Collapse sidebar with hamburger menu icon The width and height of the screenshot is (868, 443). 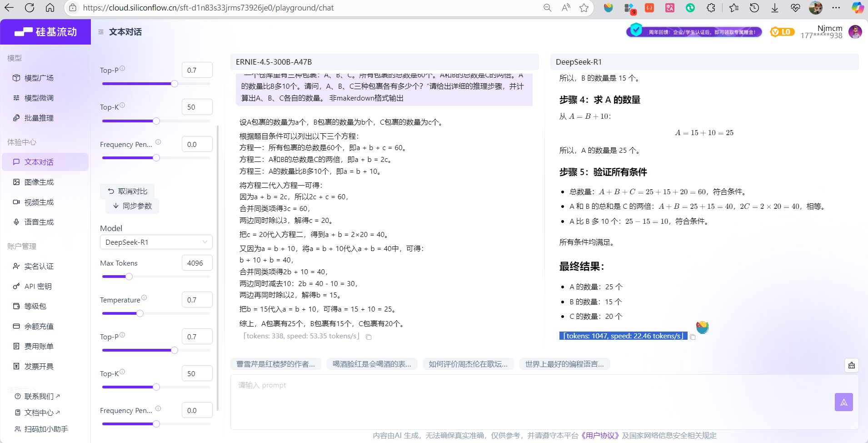click(101, 32)
